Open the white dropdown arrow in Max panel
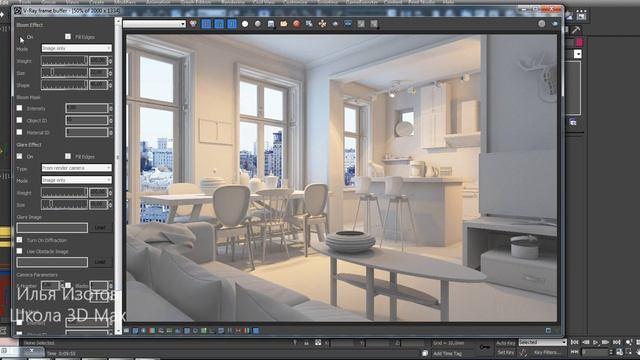Image resolution: width=640 pixels, height=360 pixels. (x=578, y=54)
